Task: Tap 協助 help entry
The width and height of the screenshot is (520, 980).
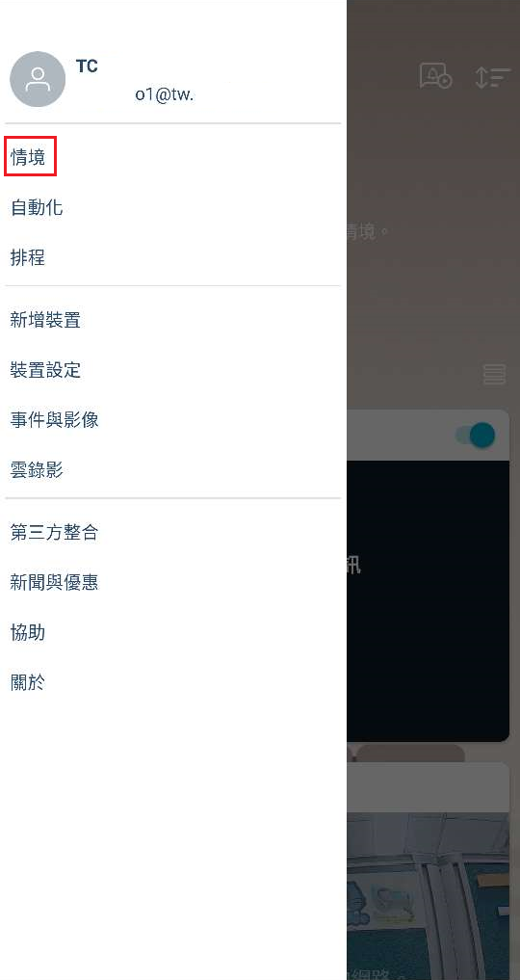Action: coord(28,632)
